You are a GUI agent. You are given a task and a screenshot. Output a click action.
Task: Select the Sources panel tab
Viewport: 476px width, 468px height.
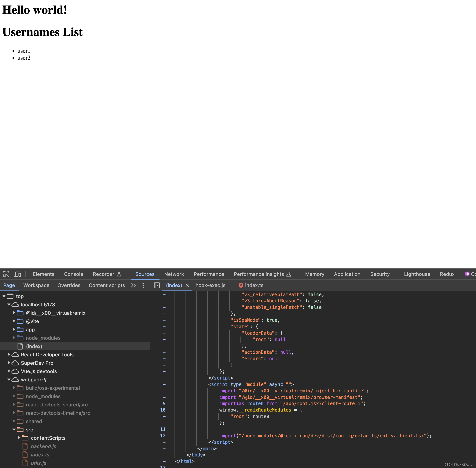click(145, 274)
